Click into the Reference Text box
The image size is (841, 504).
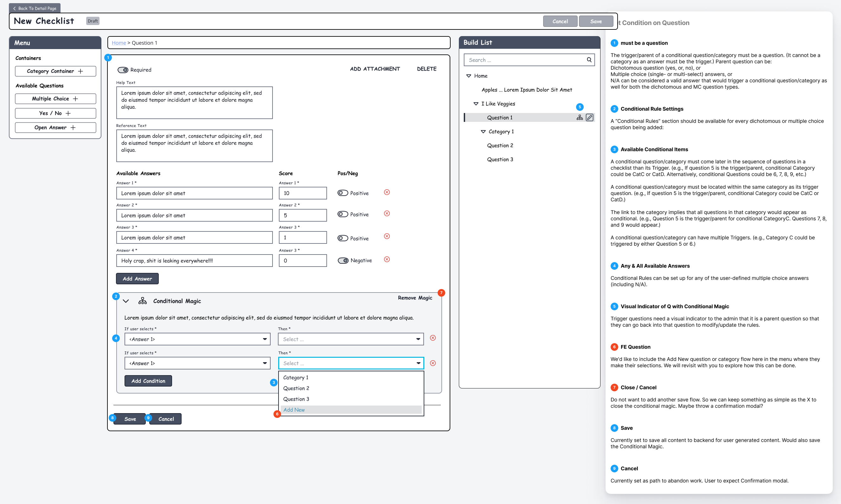pyautogui.click(x=194, y=146)
